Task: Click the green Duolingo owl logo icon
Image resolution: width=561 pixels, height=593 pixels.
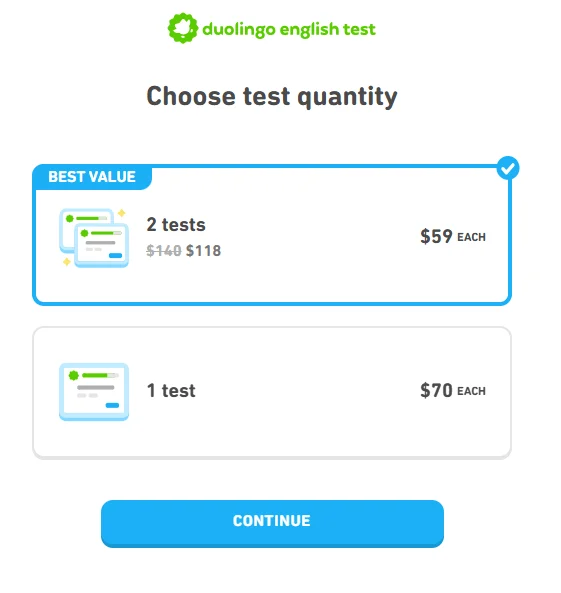Action: (183, 28)
